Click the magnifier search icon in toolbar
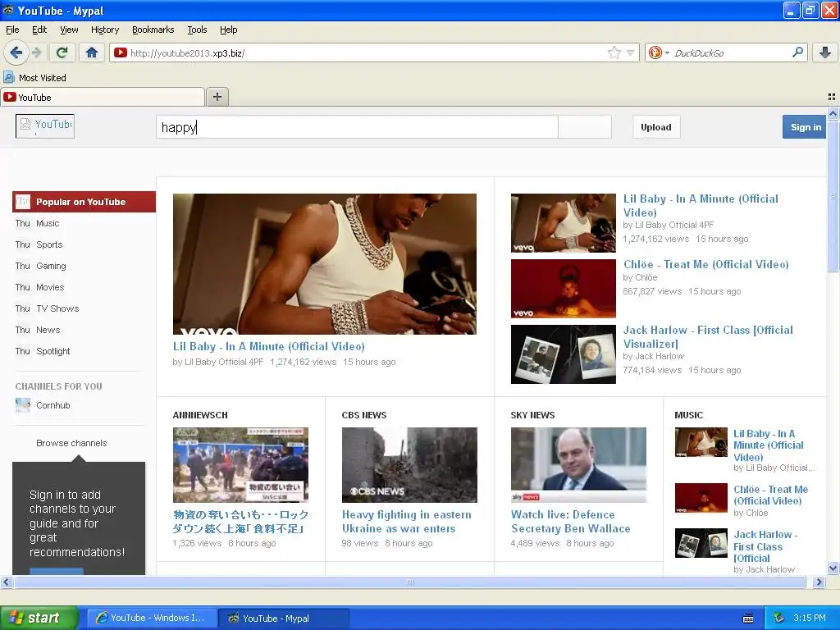Viewport: 840px width, 630px height. coord(797,52)
